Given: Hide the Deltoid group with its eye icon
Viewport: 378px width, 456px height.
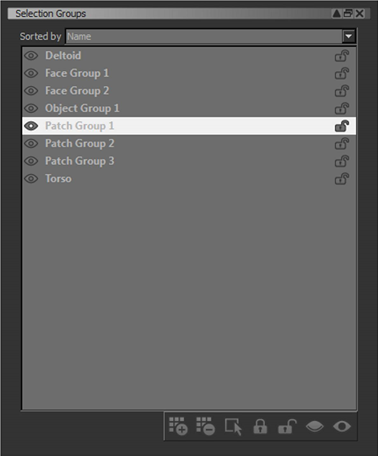Looking at the screenshot, I should [x=31, y=55].
